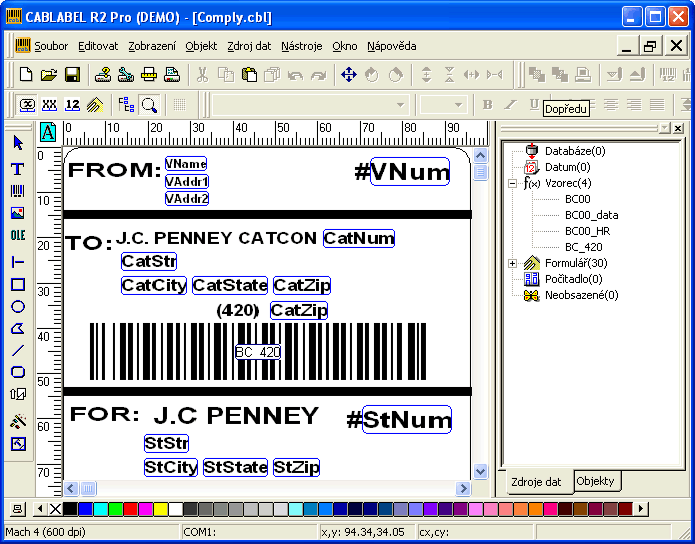Switch to the Objekty tab
The height and width of the screenshot is (544, 695).
595,481
